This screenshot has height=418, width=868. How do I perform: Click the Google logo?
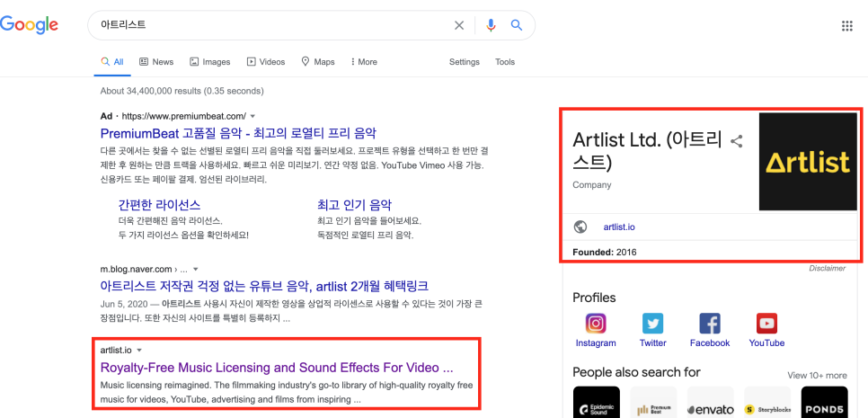(x=29, y=25)
